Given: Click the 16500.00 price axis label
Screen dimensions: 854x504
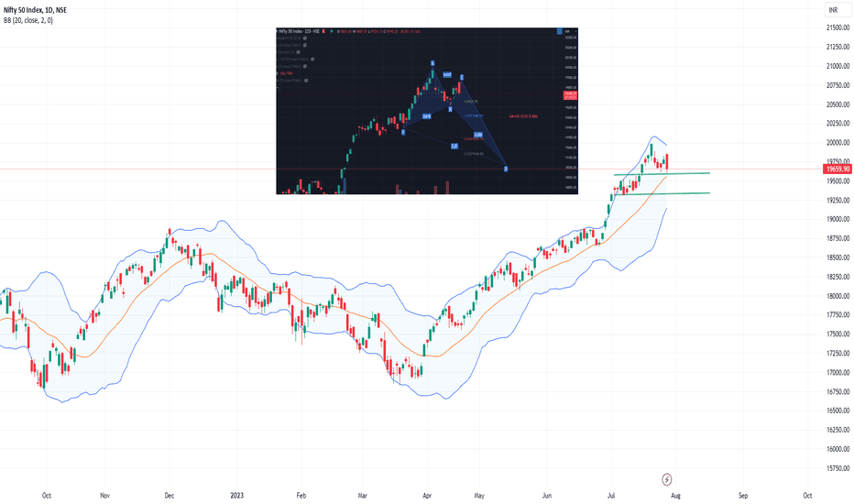Looking at the screenshot, I should point(838,411).
